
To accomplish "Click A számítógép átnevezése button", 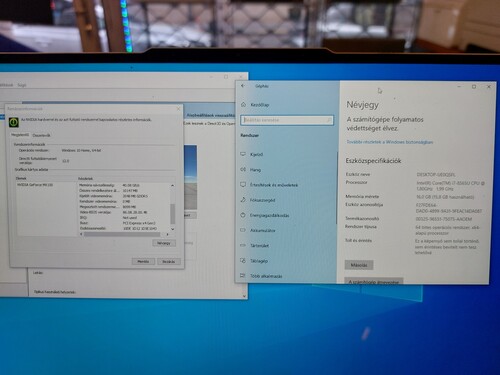I will (x=374, y=281).
